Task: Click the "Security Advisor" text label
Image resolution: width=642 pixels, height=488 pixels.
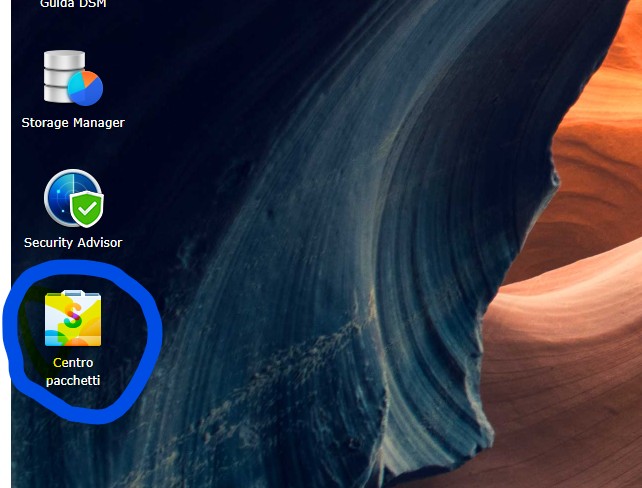Action: click(x=73, y=243)
